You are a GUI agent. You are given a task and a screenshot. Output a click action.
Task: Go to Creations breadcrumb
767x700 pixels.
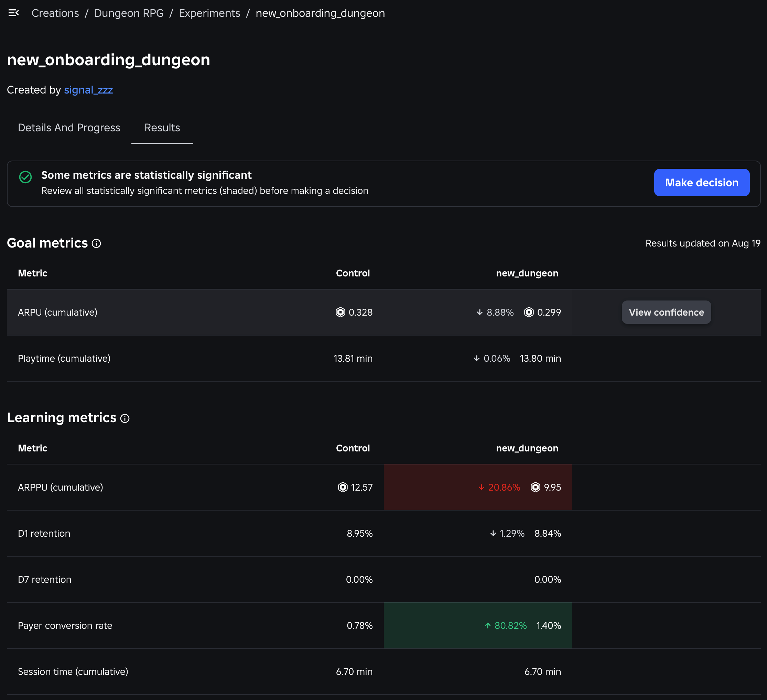pyautogui.click(x=55, y=13)
